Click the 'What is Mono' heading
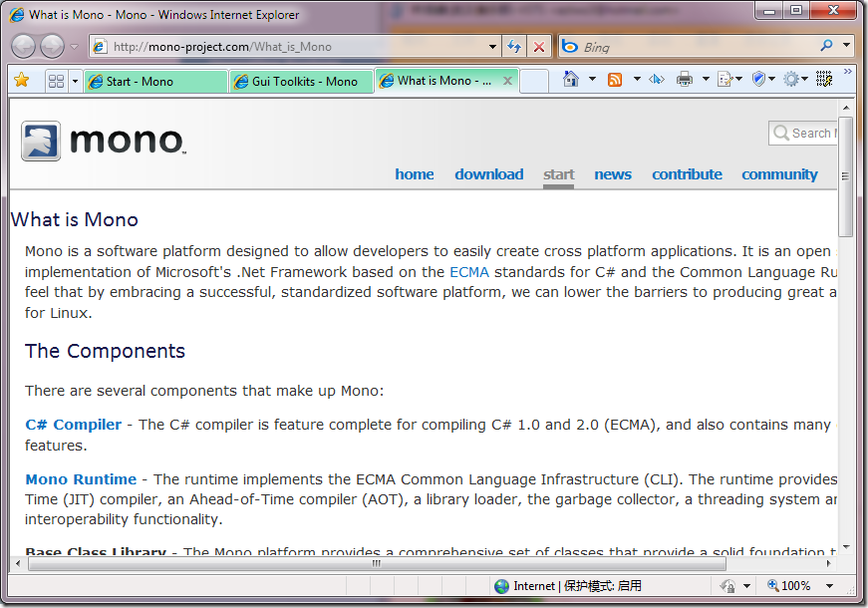Image resolution: width=868 pixels, height=608 pixels. pos(74,220)
